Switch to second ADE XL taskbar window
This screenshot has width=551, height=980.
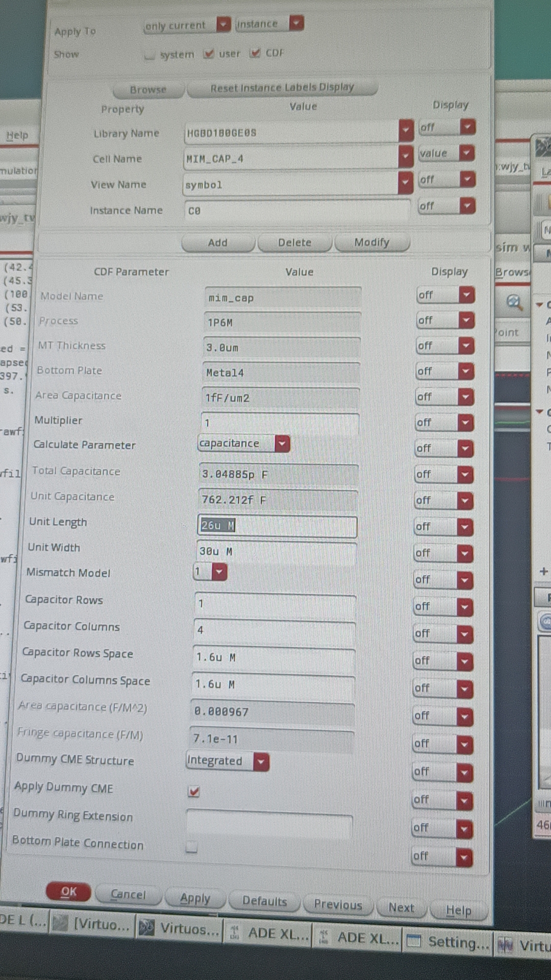pos(358,937)
